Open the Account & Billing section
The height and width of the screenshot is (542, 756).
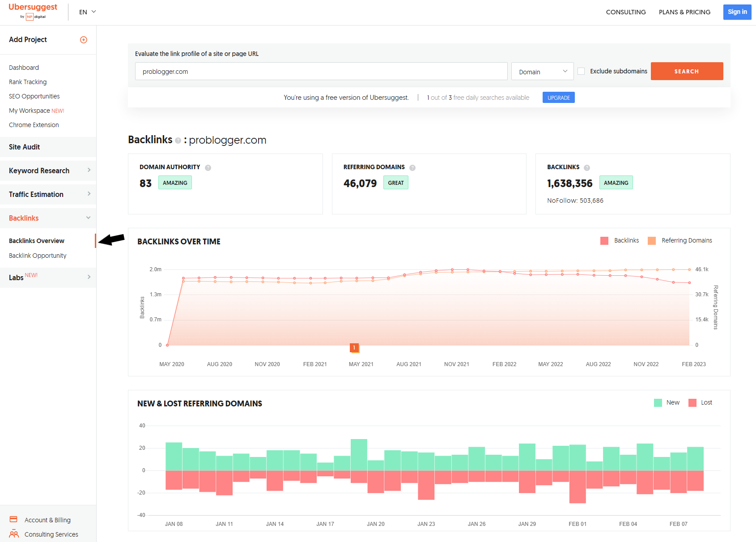pyautogui.click(x=47, y=520)
